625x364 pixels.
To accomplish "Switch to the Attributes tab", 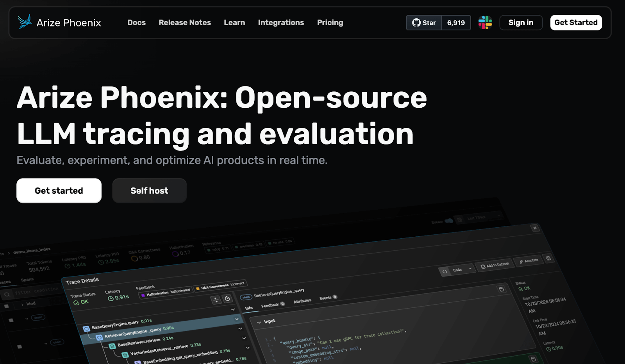I will [x=302, y=301].
